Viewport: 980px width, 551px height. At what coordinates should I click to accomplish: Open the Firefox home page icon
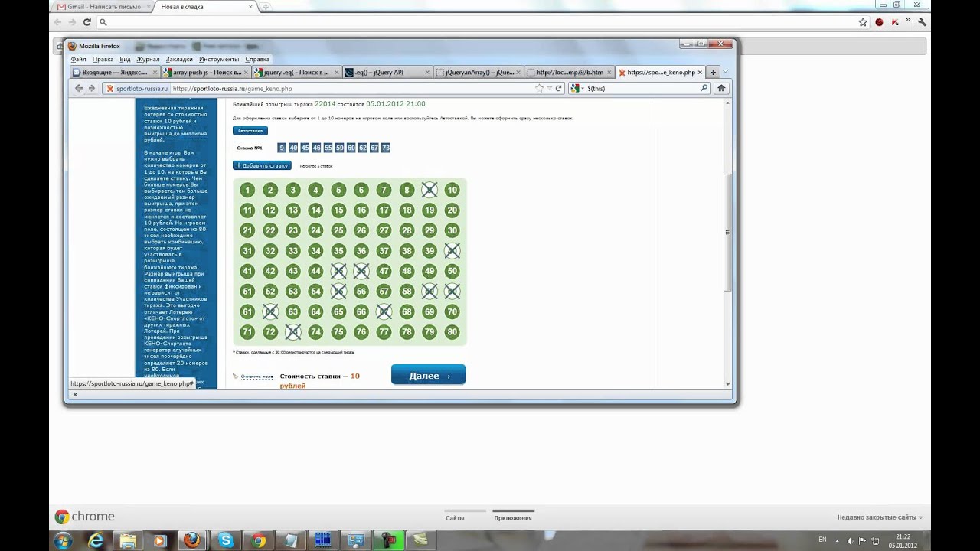721,88
